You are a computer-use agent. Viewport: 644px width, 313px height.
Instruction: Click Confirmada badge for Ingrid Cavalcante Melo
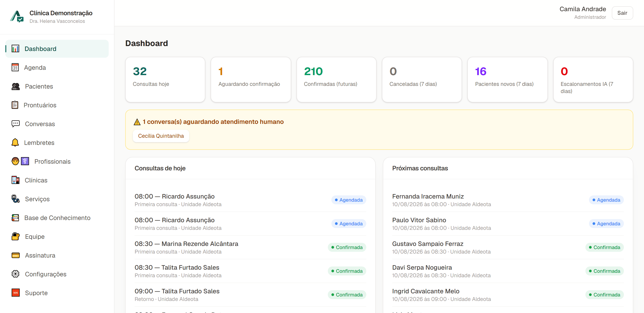click(x=604, y=295)
